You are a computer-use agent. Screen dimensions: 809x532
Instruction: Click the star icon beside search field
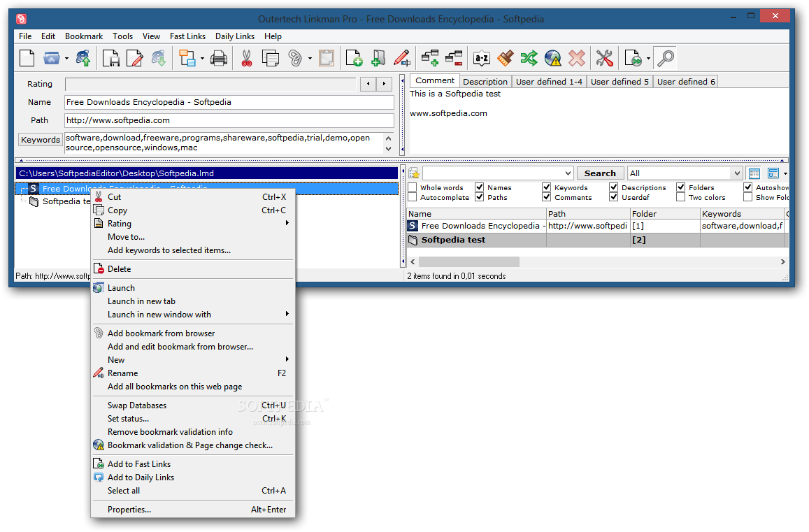click(x=414, y=173)
